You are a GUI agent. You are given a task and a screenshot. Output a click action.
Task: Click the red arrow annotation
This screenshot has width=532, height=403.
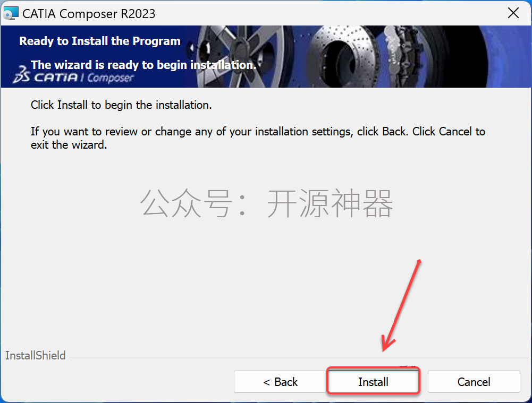tap(401, 305)
